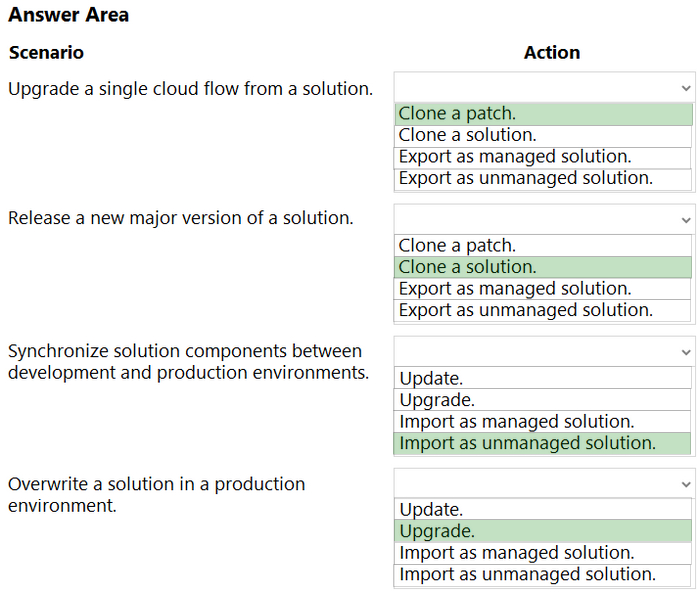The width and height of the screenshot is (700, 593).
Task: Select 'Export as unmanaged solution.' in the first list
Action: pos(543,179)
